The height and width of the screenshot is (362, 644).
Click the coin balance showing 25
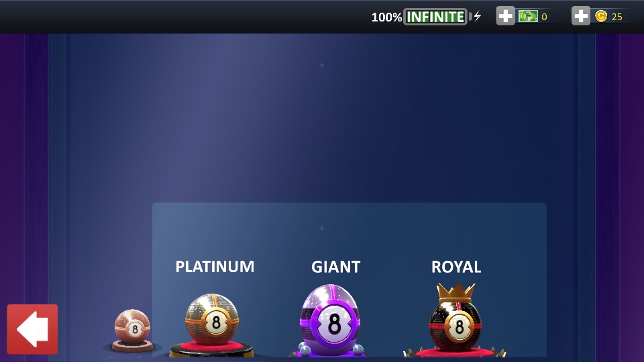pos(617,17)
